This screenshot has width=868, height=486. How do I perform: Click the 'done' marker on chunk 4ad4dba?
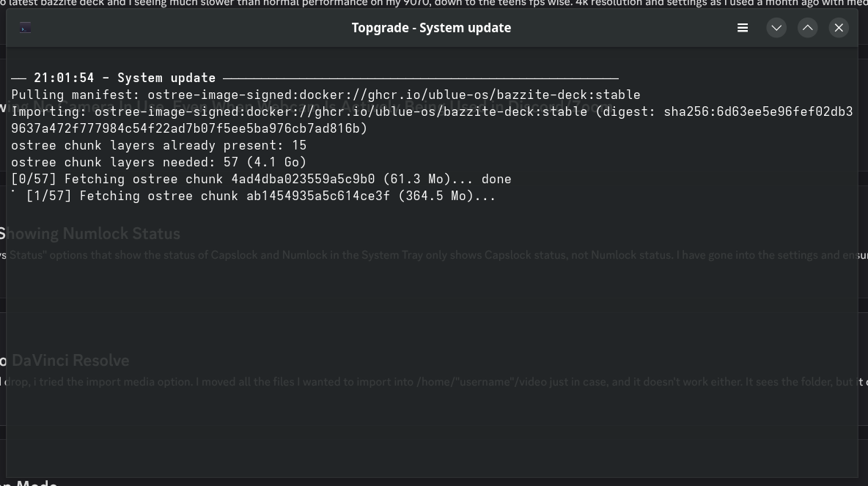[498, 178]
